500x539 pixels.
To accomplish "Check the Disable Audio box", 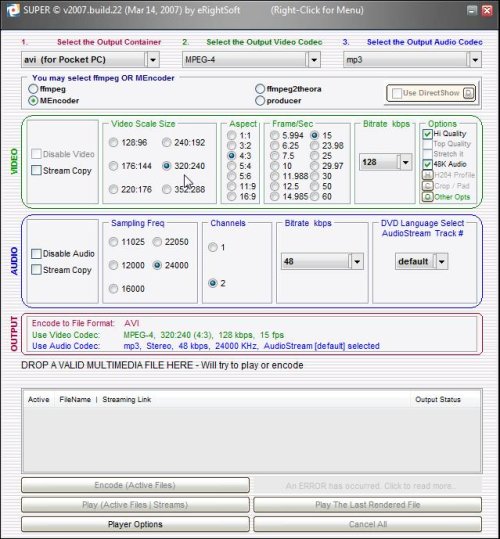I will pos(36,254).
